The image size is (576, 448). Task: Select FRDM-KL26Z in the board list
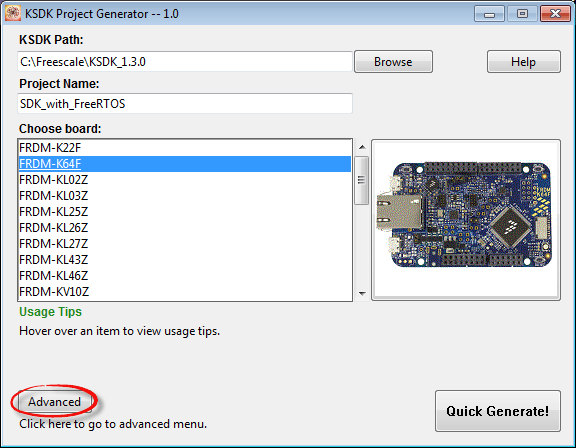point(185,228)
